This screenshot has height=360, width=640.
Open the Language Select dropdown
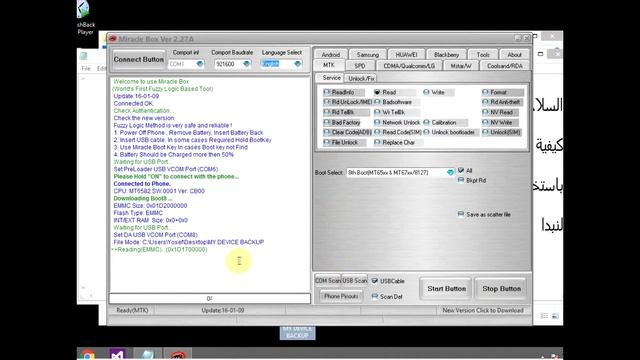point(298,64)
